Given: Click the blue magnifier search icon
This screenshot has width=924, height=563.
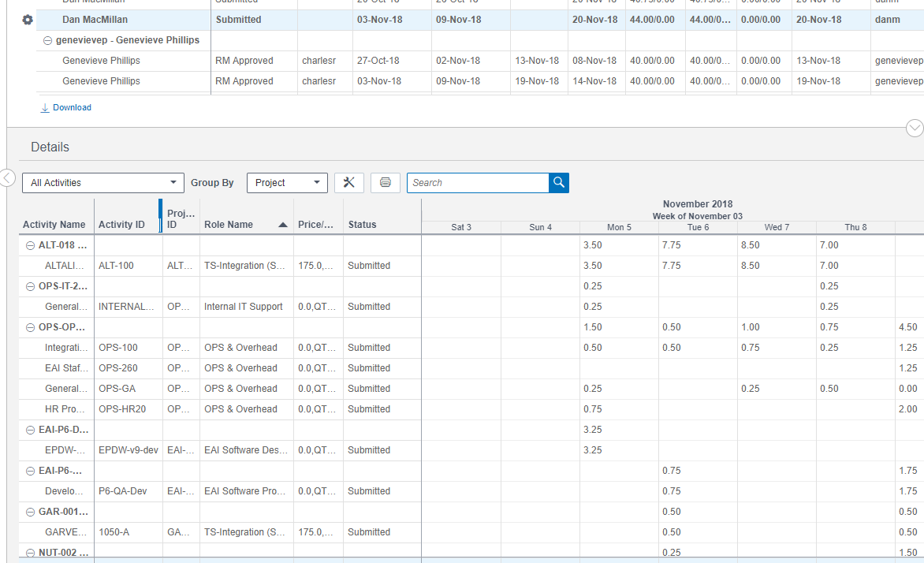Looking at the screenshot, I should [559, 183].
